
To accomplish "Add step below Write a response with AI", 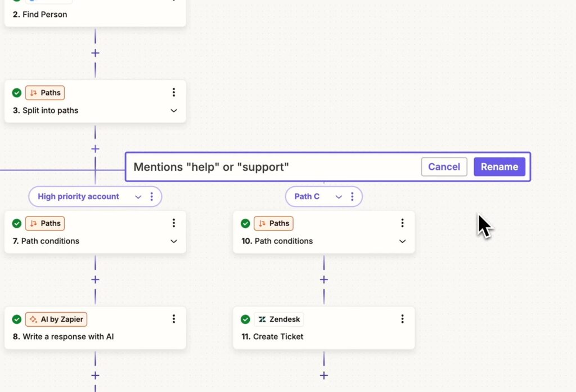I will pyautogui.click(x=95, y=376).
